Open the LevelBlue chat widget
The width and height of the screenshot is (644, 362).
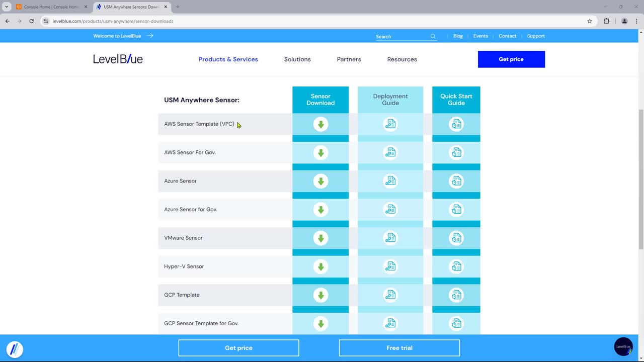[623, 346]
